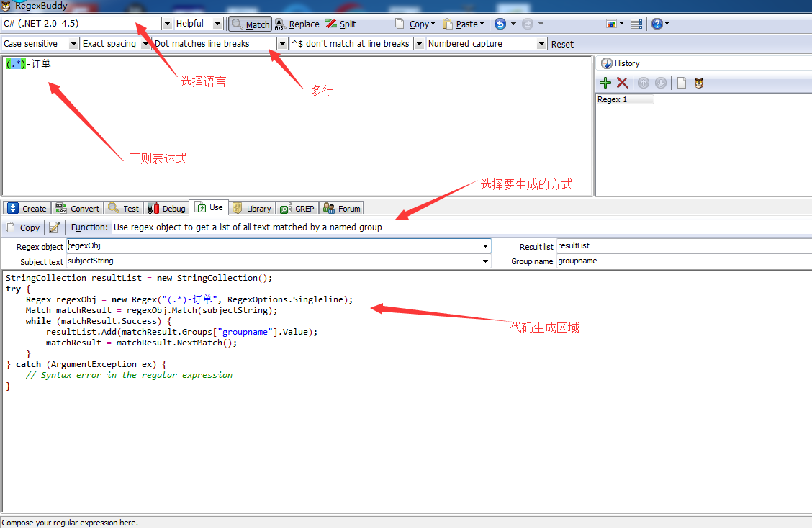812x529 pixels.
Task: Click the edit template pencil icon
Action: [x=55, y=227]
